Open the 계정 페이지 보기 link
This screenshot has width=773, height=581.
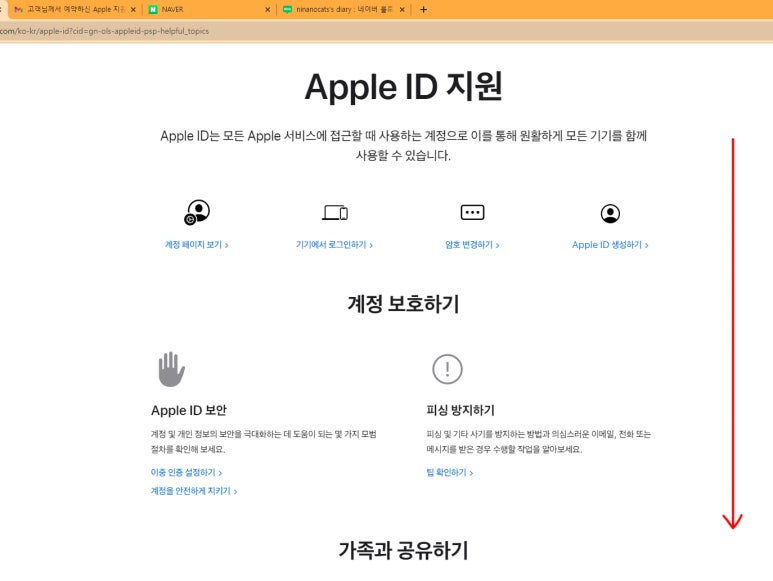click(x=196, y=245)
